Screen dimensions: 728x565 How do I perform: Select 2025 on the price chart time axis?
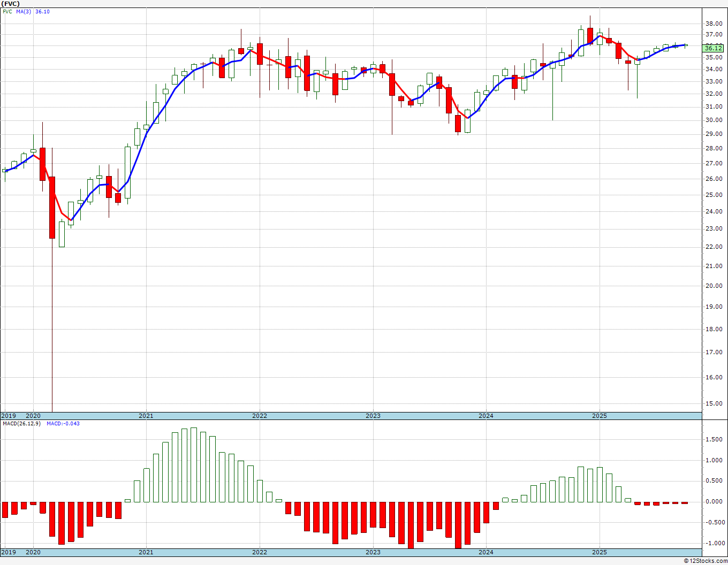[x=600, y=416]
